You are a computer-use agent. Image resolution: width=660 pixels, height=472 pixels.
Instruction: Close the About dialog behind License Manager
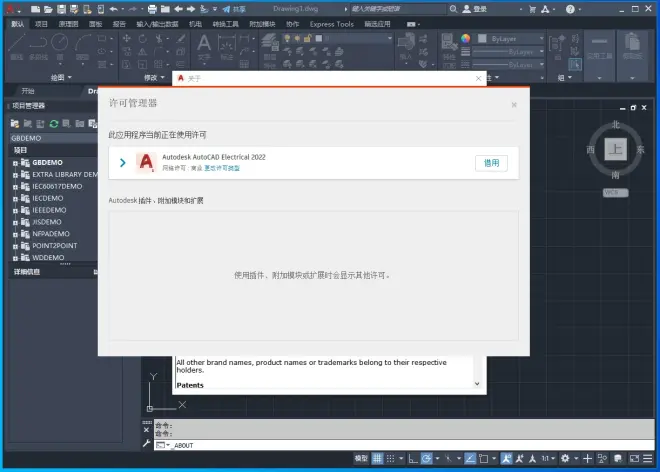coord(478,78)
